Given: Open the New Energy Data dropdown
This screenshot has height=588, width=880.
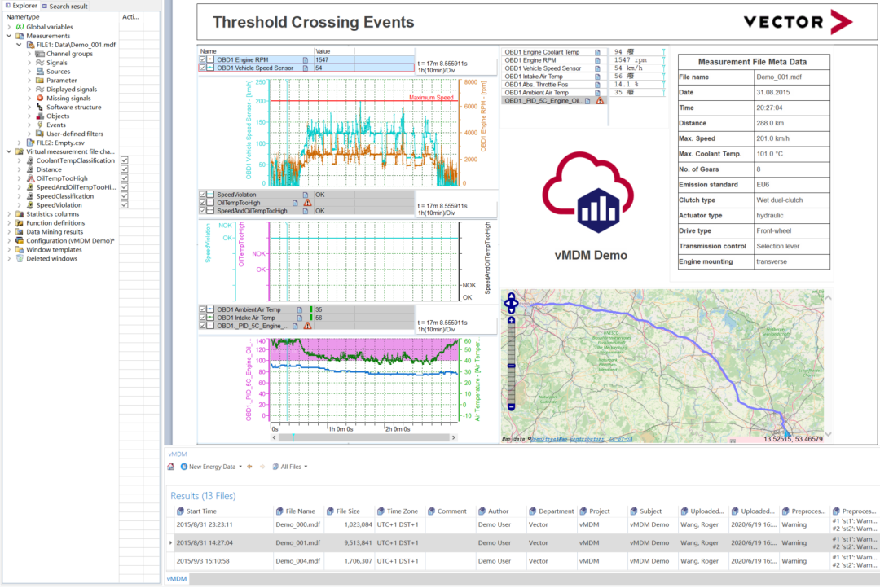Looking at the screenshot, I should 212,467.
